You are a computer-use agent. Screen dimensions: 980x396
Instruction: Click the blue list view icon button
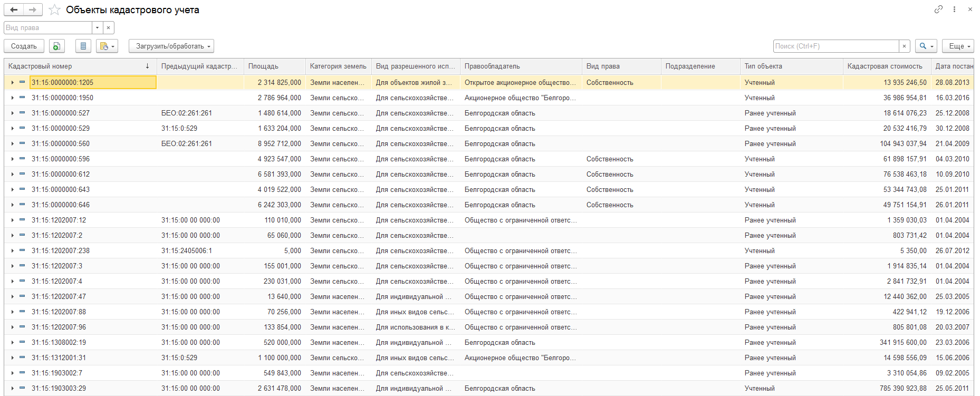(x=83, y=46)
